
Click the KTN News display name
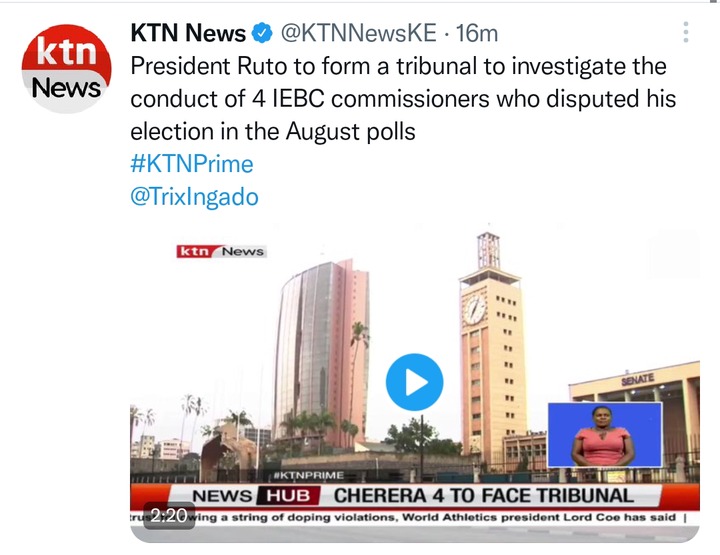click(x=188, y=33)
